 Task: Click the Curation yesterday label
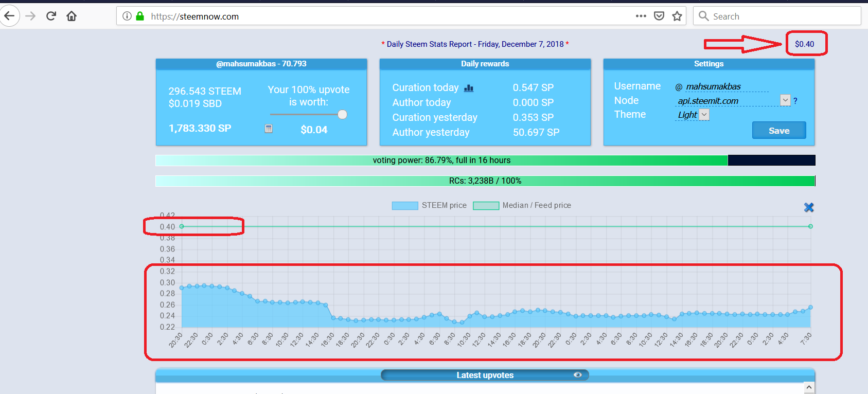coord(435,117)
